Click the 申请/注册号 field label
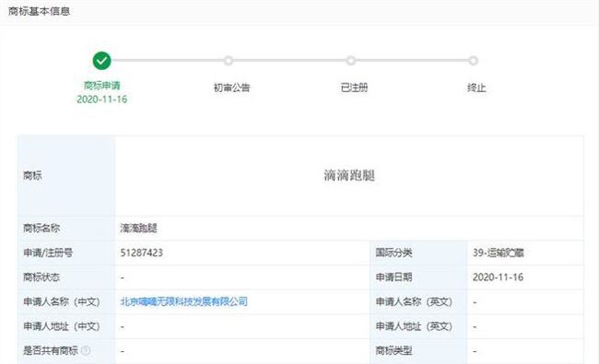This screenshot has width=599, height=364. coord(48,252)
